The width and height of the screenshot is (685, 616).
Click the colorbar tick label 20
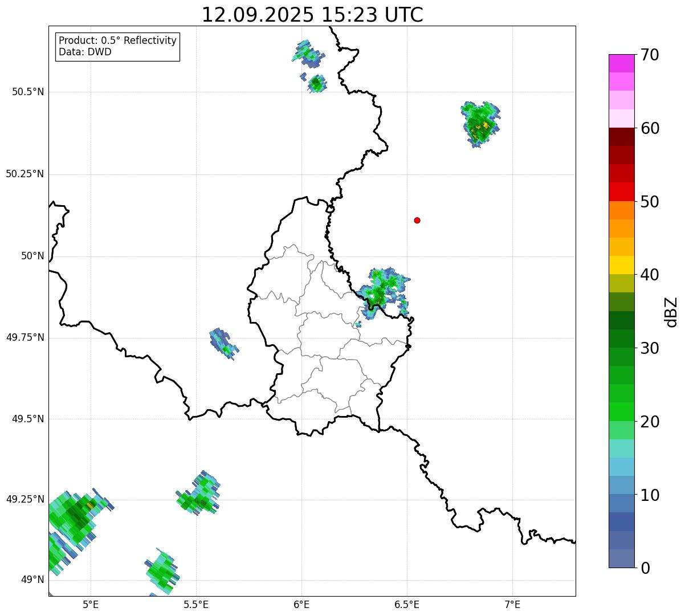650,422
